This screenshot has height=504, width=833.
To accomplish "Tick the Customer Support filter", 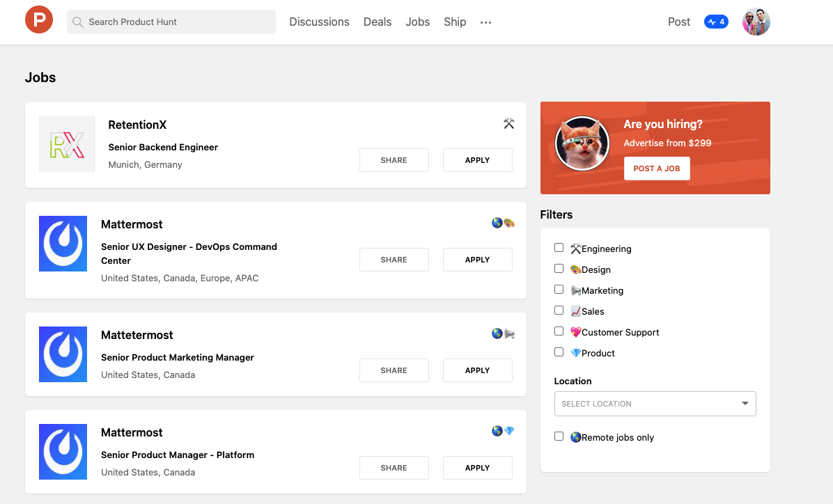I will 559,331.
